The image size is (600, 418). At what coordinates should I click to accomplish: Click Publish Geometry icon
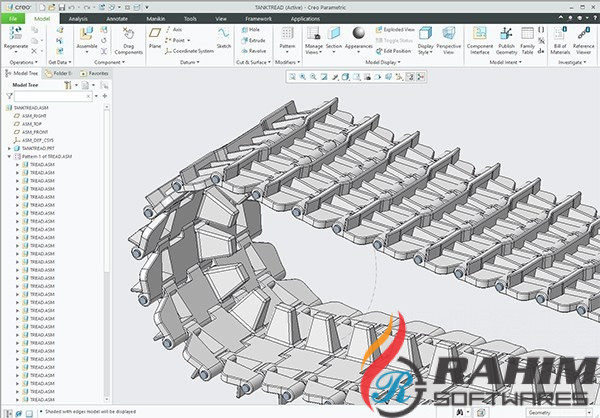point(506,34)
